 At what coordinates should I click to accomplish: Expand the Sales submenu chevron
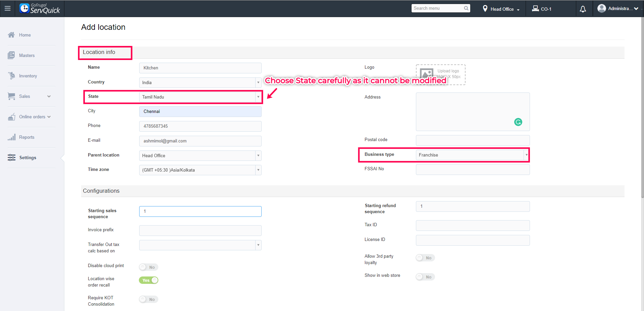[x=49, y=97]
